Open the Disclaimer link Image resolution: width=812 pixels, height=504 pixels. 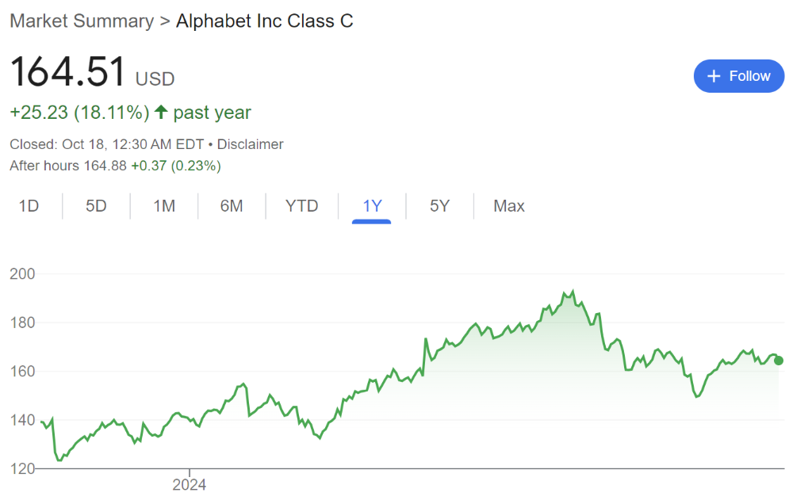250,144
